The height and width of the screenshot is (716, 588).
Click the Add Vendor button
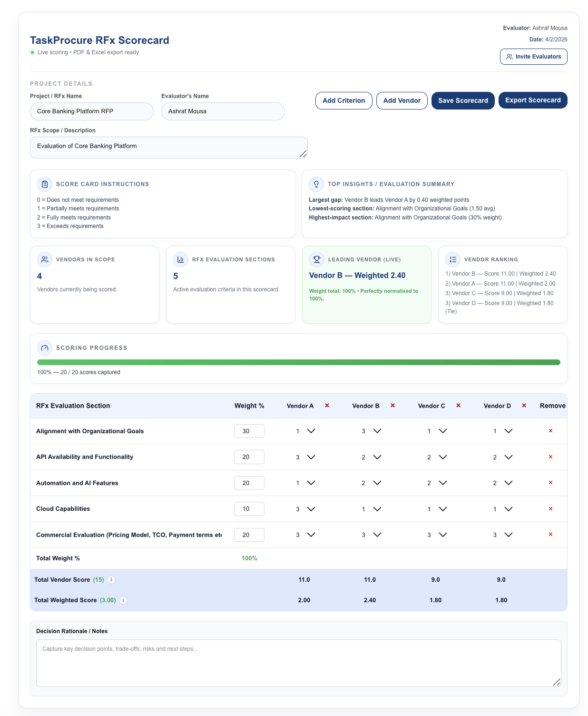[x=402, y=100]
